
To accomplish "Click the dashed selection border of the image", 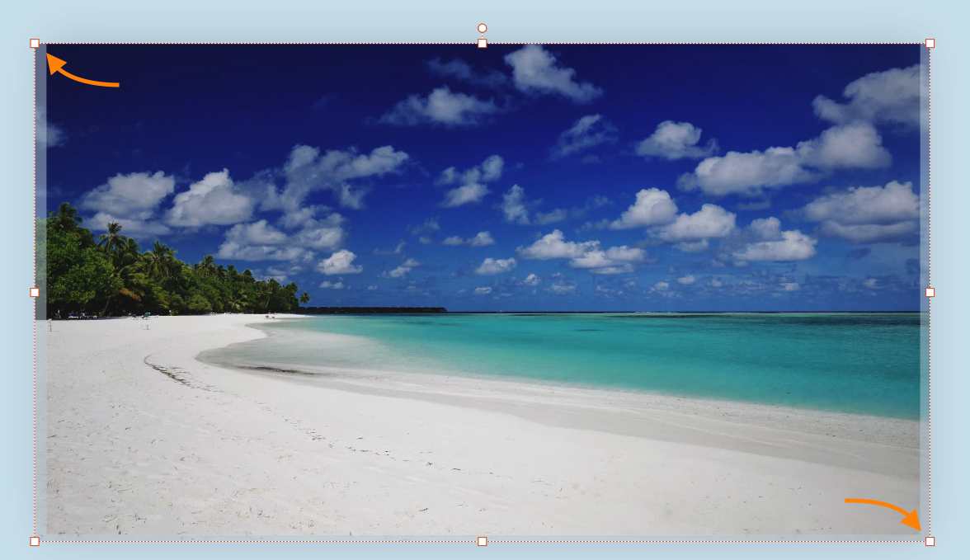I will click(247, 43).
